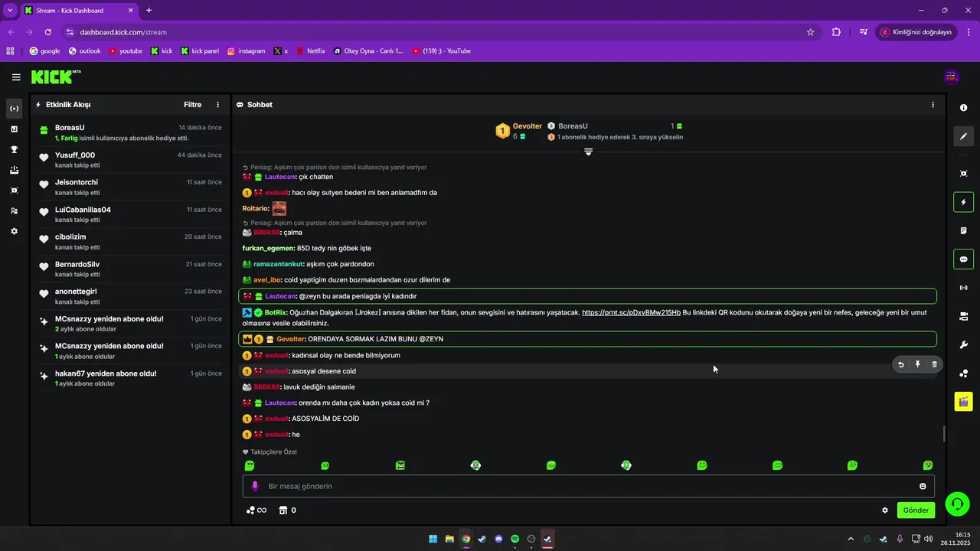Open Etkinlik Akışı panel three-dot menu
980x551 pixels.
217,105
